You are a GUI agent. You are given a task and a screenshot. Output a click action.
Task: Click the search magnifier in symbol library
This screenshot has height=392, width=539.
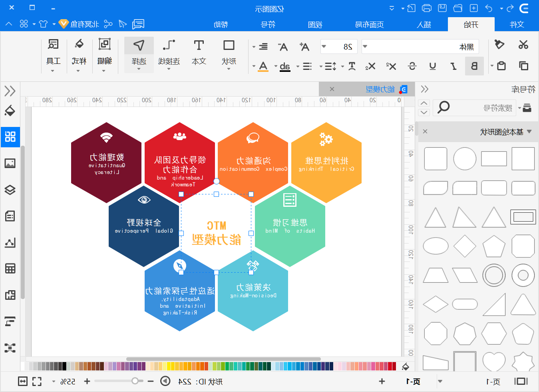[x=444, y=107]
